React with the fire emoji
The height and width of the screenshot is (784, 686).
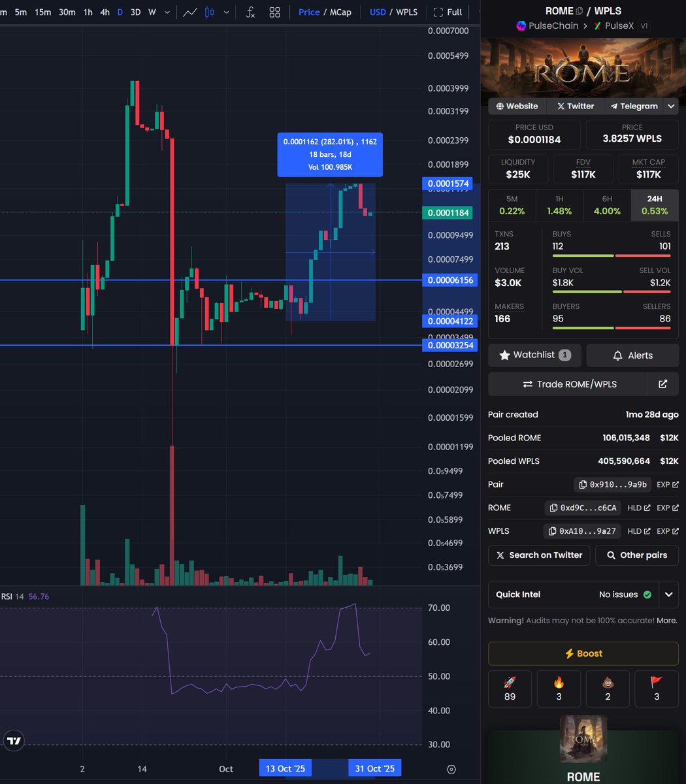559,689
